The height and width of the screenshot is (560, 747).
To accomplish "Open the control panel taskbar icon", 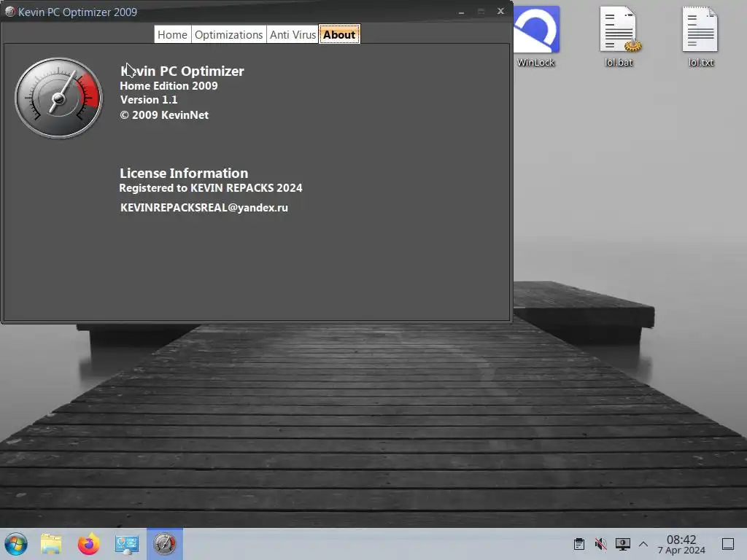I will (127, 544).
